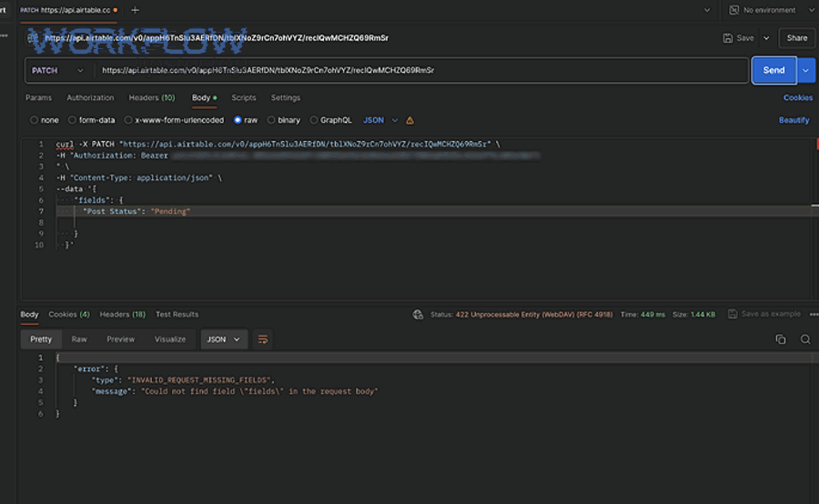Screen dimensions: 819x504
Task: Switch to the Authorization tab
Action: click(90, 97)
